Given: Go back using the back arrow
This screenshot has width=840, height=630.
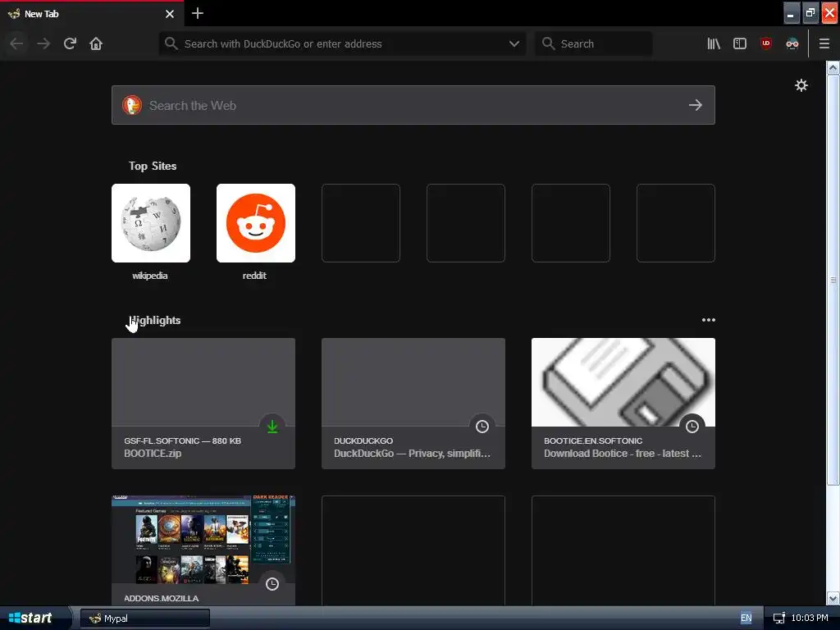Looking at the screenshot, I should 16,44.
